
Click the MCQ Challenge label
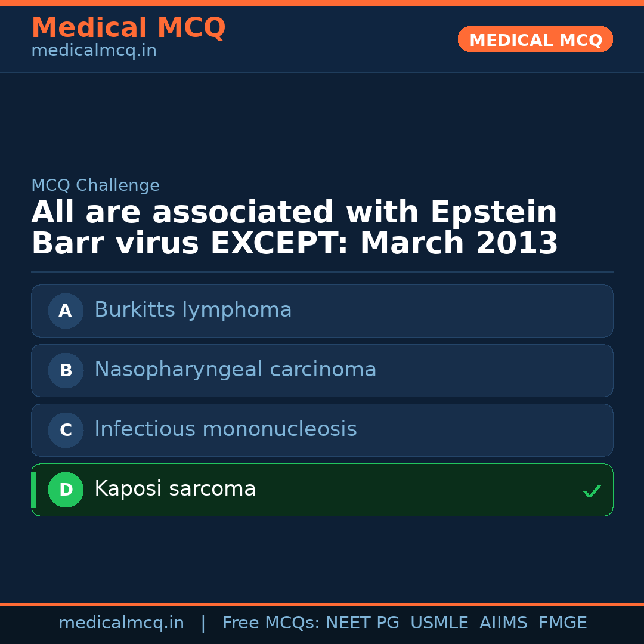pos(95,185)
